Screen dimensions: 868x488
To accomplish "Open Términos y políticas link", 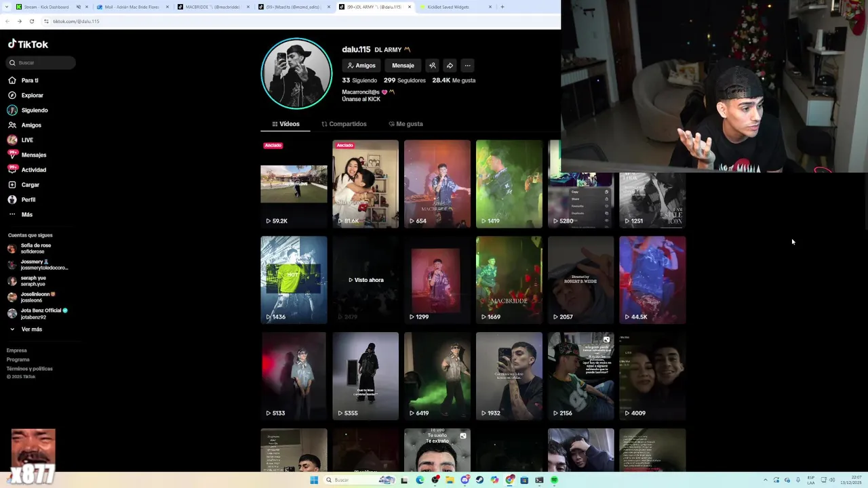I will click(29, 369).
